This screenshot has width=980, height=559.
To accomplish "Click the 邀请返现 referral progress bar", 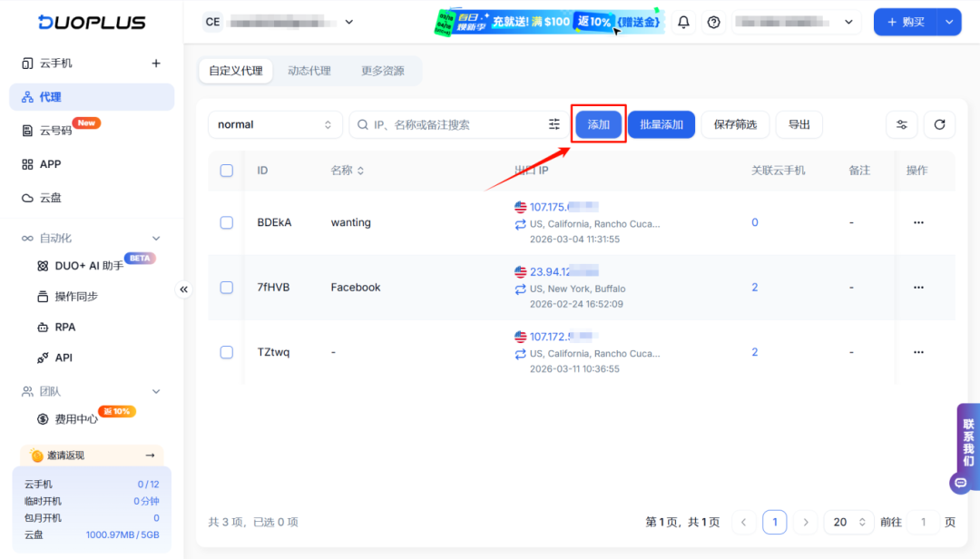I will pos(92,455).
